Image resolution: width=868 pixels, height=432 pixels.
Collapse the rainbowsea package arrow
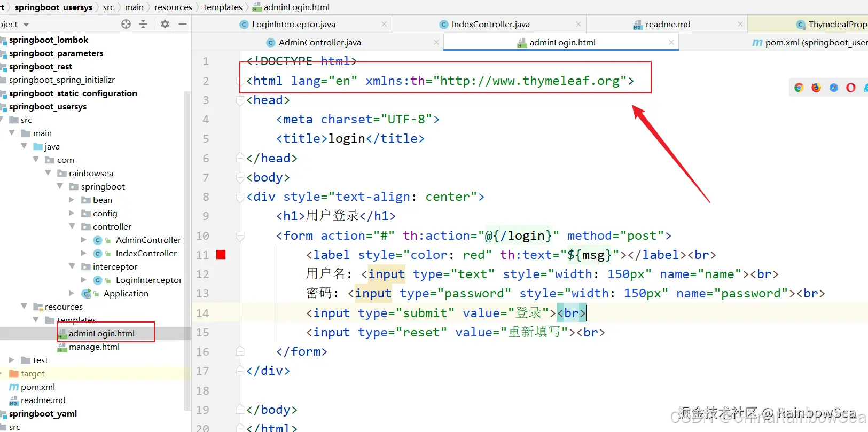coord(48,172)
